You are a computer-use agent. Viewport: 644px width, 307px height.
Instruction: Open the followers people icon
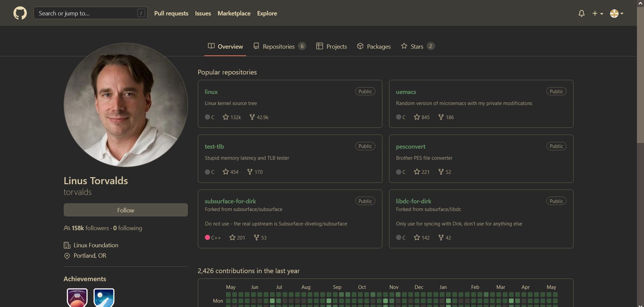67,228
